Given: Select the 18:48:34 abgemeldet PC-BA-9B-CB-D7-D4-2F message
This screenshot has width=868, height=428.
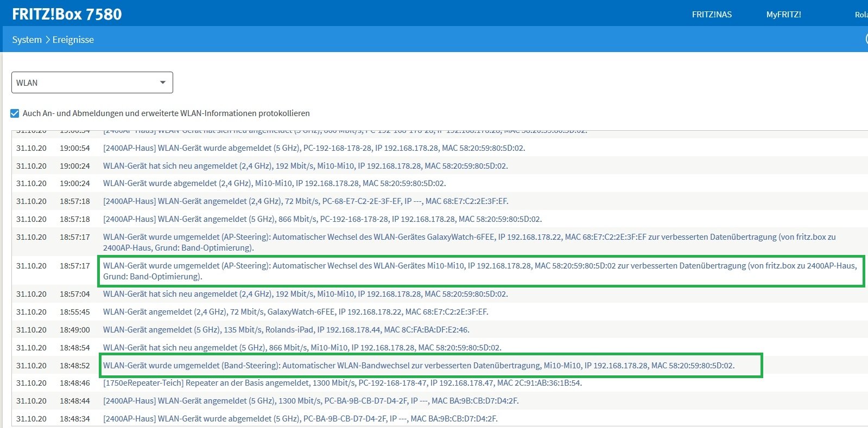Looking at the screenshot, I should 300,419.
